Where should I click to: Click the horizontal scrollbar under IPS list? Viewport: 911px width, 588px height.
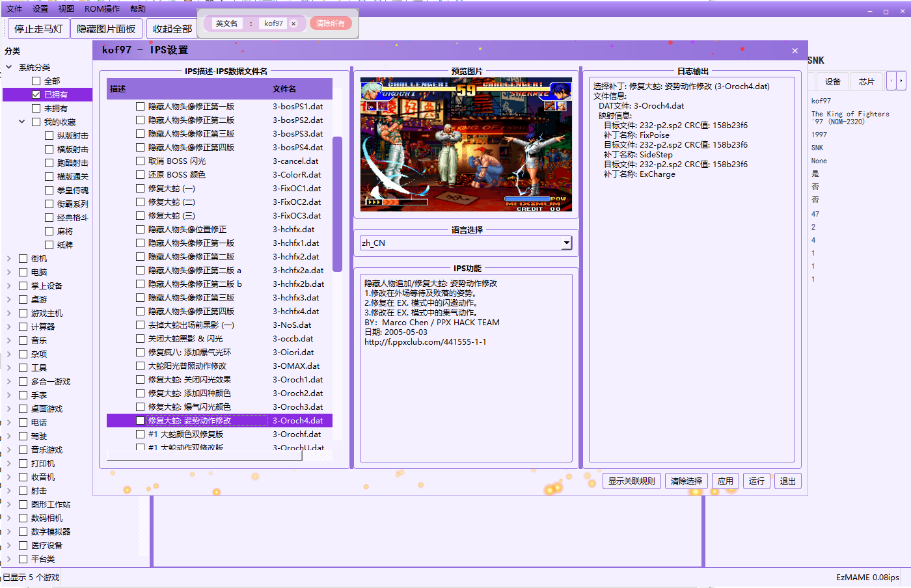tap(204, 456)
